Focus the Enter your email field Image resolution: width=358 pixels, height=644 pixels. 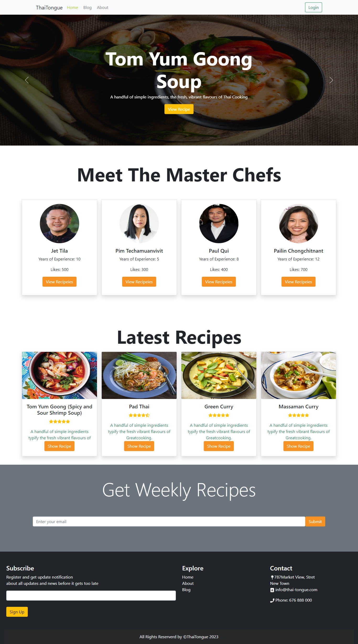click(169, 521)
